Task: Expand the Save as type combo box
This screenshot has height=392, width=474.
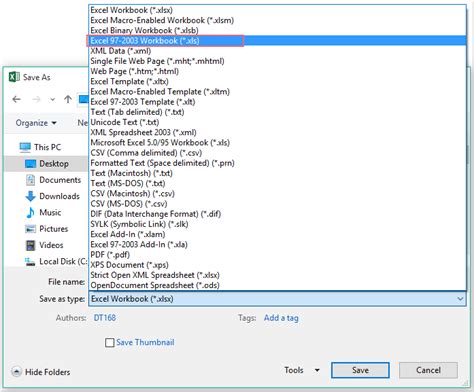Action: coord(277,299)
